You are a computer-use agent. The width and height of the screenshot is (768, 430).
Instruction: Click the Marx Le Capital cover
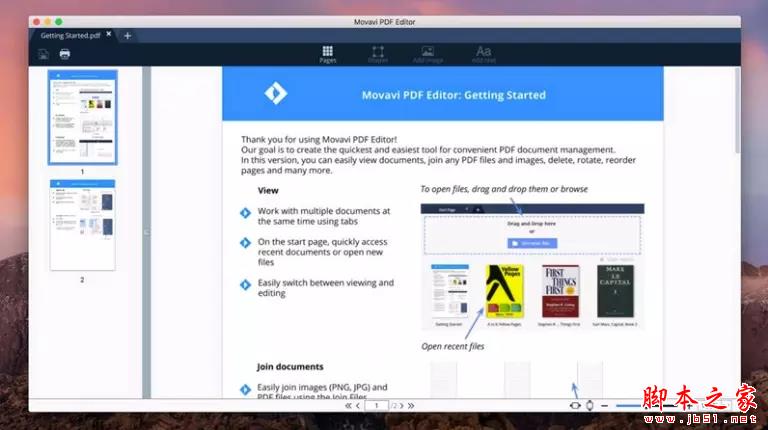point(615,291)
